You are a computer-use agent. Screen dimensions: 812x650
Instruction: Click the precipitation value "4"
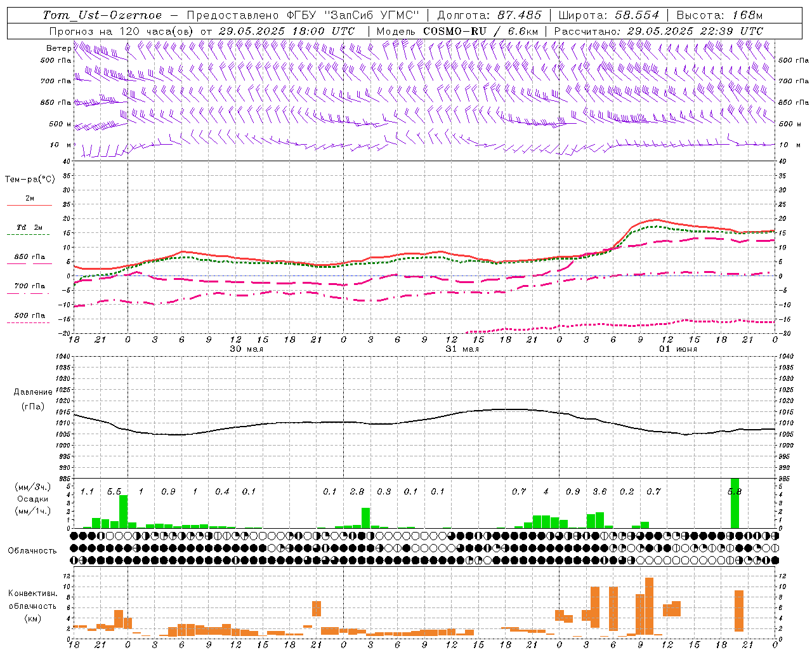(546, 492)
